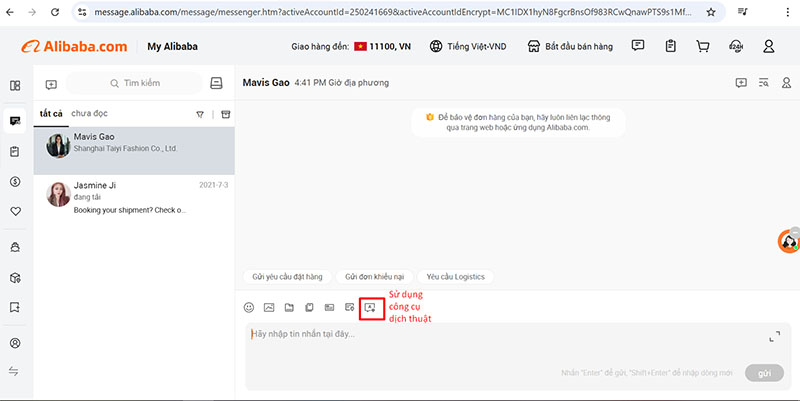Click the filter funnel icon in conversations
This screenshot has width=800, height=401.
coord(200,114)
